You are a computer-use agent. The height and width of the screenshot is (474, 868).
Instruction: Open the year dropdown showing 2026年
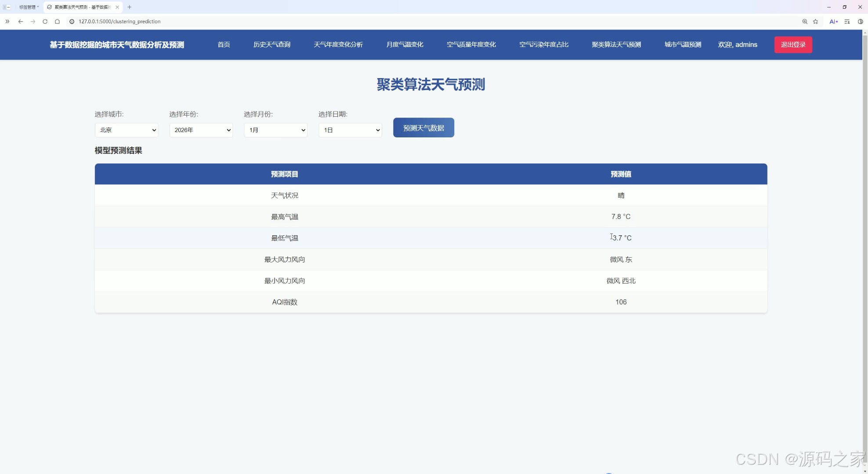(201, 130)
